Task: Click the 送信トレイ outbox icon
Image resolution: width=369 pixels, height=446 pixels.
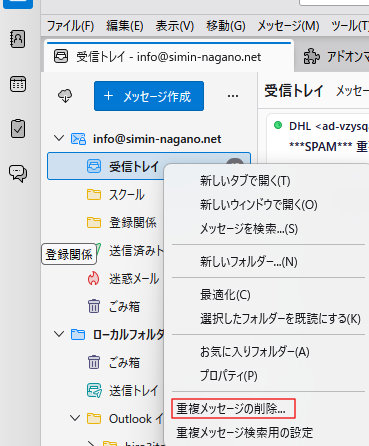Action: pyautogui.click(x=94, y=391)
